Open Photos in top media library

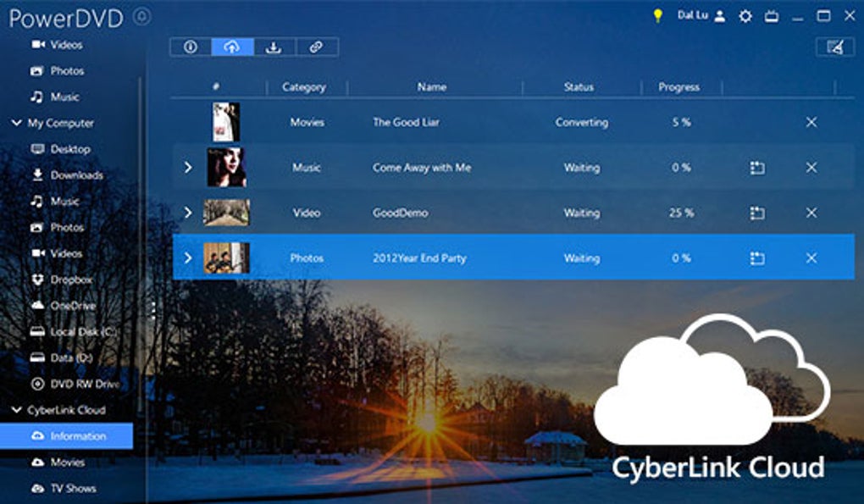(57, 71)
